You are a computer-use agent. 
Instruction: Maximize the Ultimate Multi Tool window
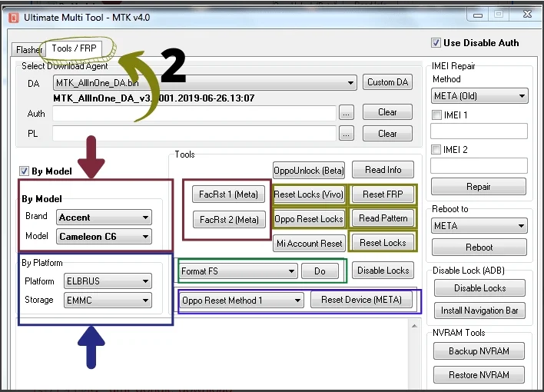click(x=499, y=15)
